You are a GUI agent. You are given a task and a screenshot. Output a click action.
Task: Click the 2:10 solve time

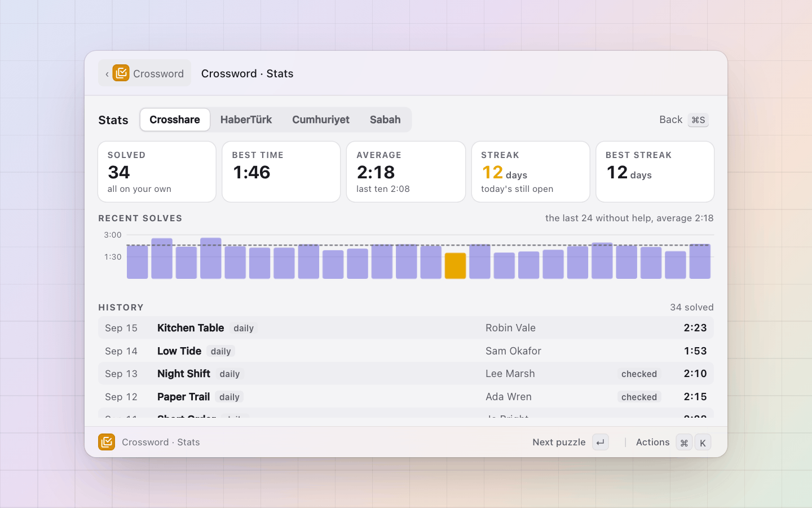(x=695, y=374)
